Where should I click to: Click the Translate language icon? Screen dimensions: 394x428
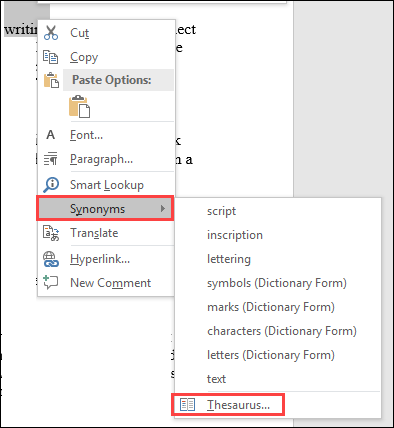(x=51, y=233)
